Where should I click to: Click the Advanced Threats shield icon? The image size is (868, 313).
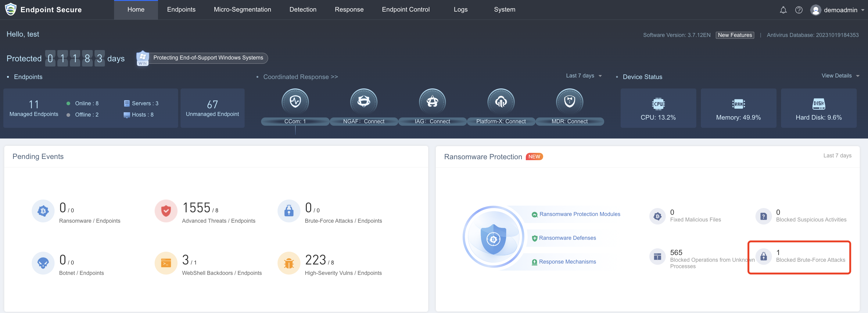coord(166,211)
